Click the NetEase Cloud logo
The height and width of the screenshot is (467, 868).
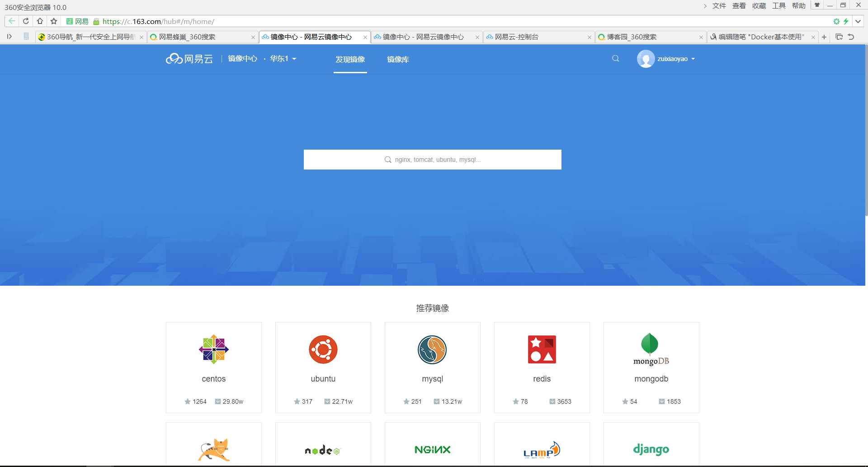click(189, 59)
